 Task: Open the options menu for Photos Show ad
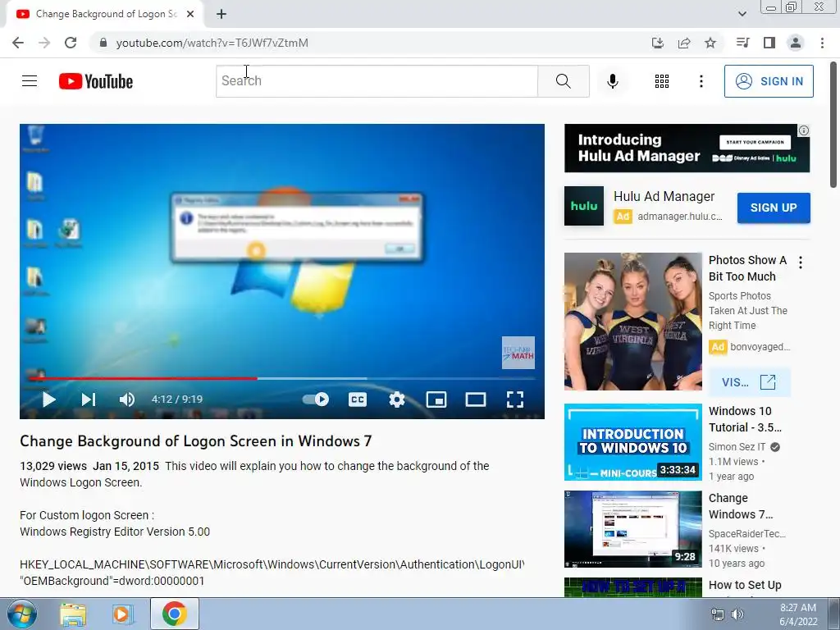click(801, 262)
